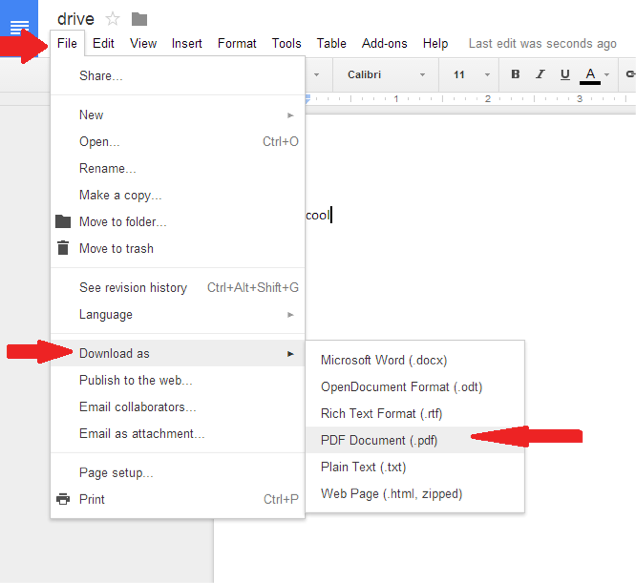636x583 pixels.
Task: Click the ruler's left indent marker
Action: (x=308, y=98)
